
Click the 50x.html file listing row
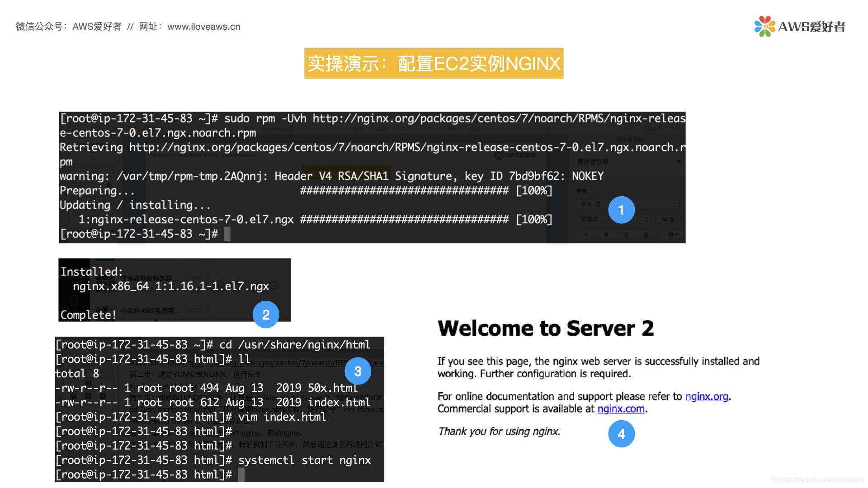(206, 388)
